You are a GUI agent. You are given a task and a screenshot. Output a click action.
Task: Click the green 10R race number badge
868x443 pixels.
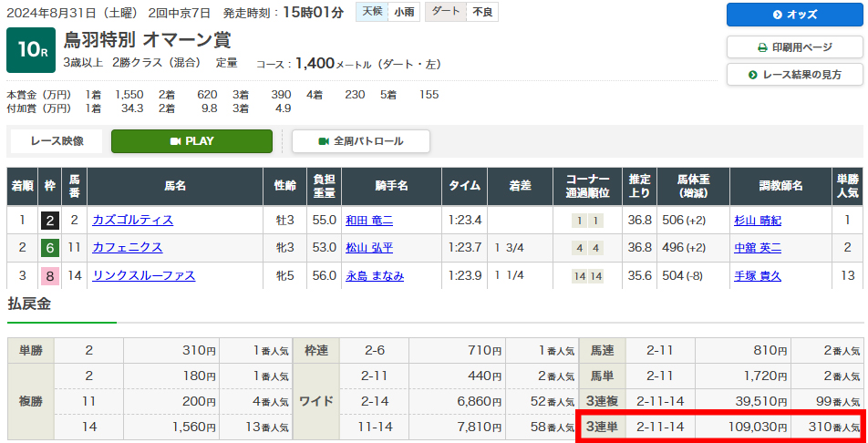tap(31, 50)
